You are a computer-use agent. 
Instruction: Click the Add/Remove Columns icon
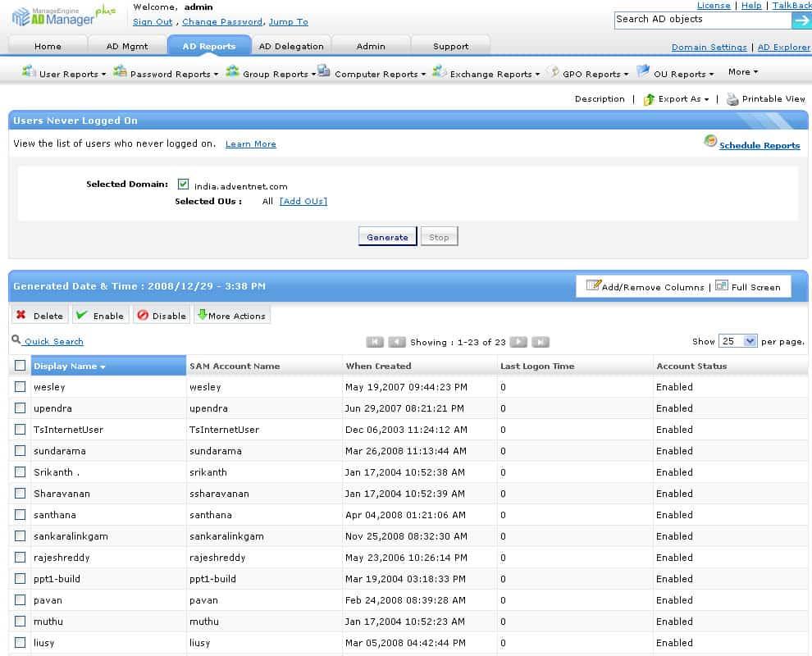pos(592,286)
